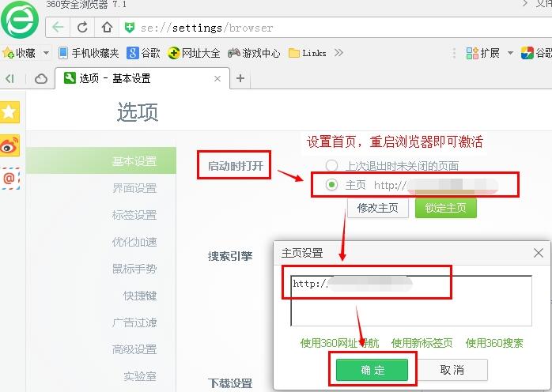Image resolution: width=552 pixels, height=392 pixels.
Task: Open the yellow star favorites sidebar icon
Action: click(x=9, y=113)
